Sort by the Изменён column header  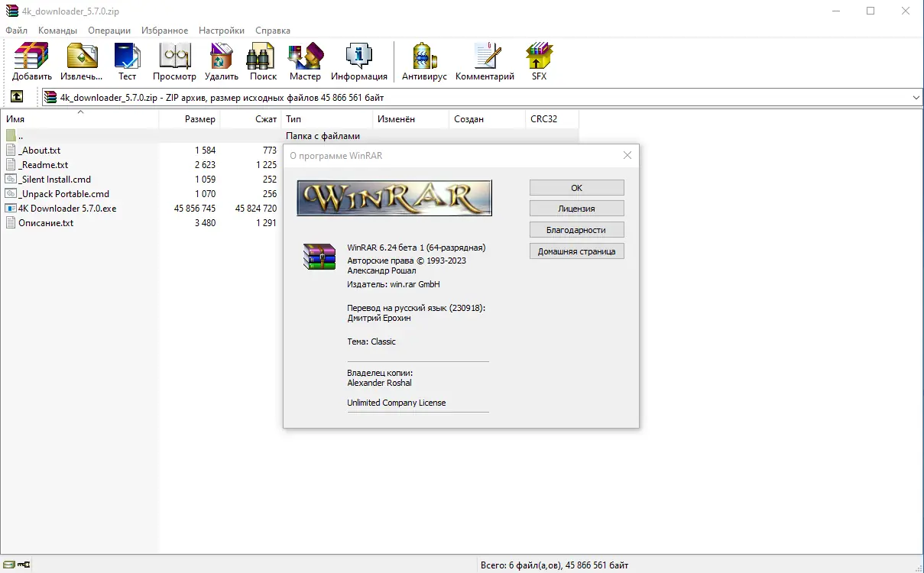coord(411,119)
